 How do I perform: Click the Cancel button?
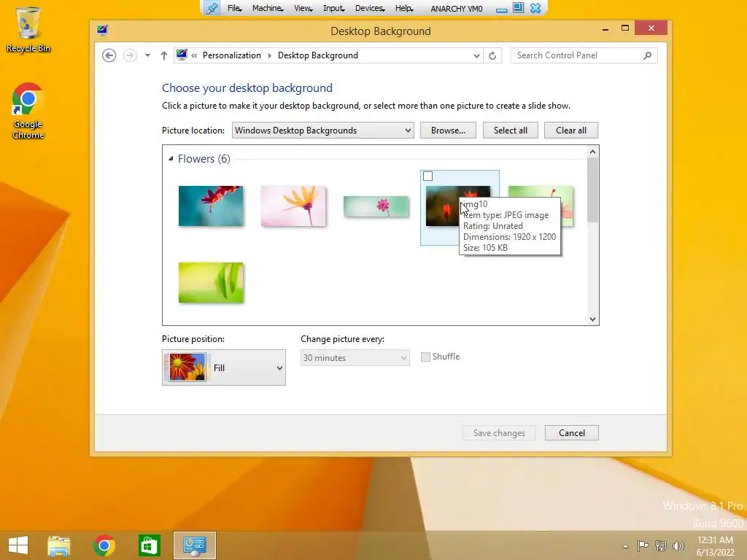572,433
